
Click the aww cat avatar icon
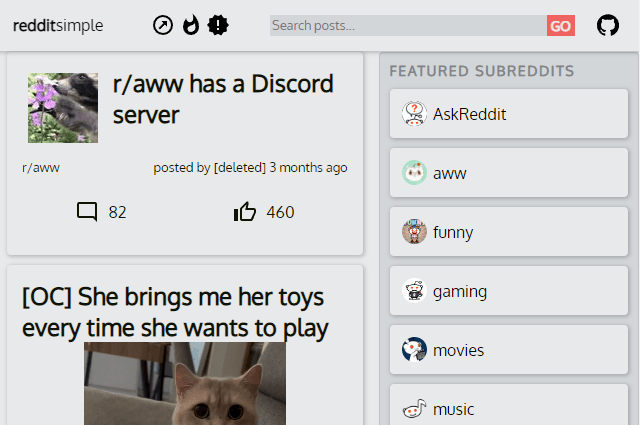point(414,173)
